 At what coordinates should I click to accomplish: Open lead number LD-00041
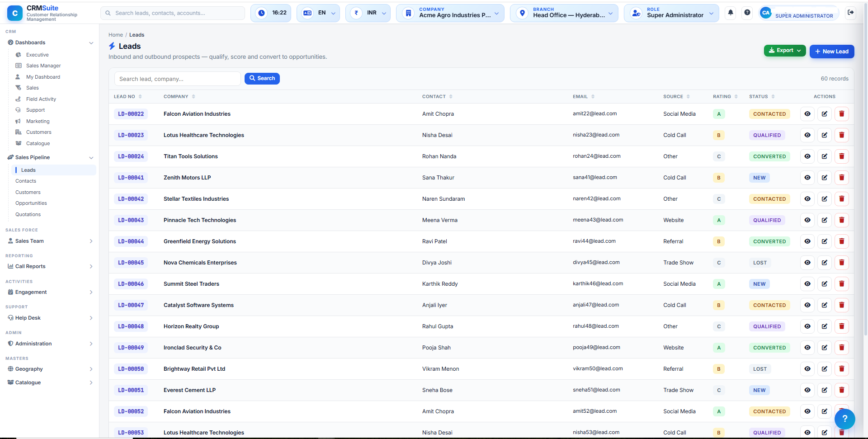(131, 178)
